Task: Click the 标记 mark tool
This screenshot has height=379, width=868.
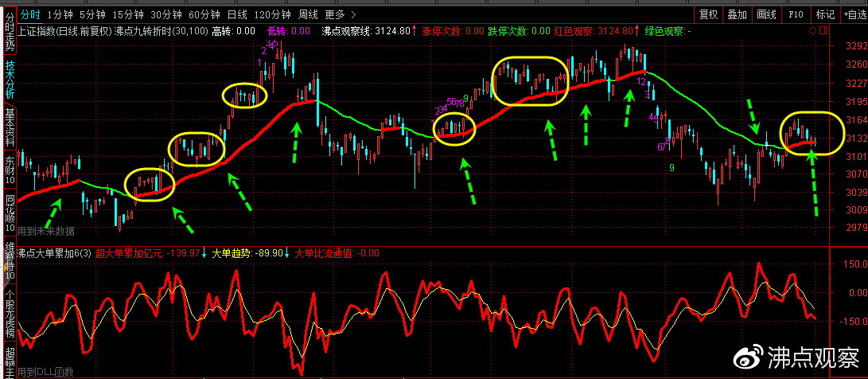Action: [x=825, y=14]
